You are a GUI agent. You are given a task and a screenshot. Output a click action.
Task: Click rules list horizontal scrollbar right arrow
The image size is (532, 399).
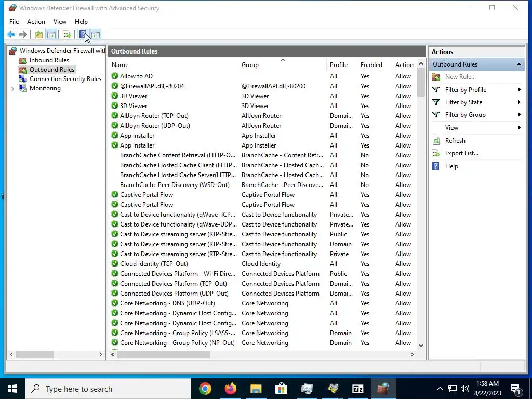point(412,354)
